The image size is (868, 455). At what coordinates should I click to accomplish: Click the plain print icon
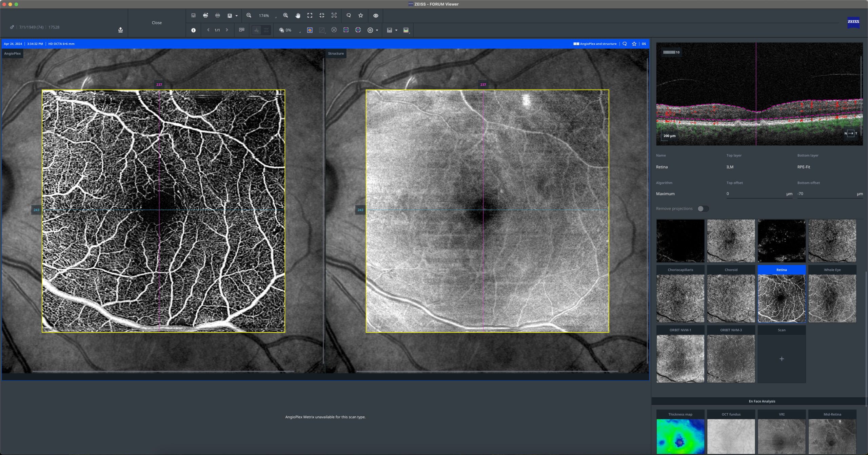[218, 16]
